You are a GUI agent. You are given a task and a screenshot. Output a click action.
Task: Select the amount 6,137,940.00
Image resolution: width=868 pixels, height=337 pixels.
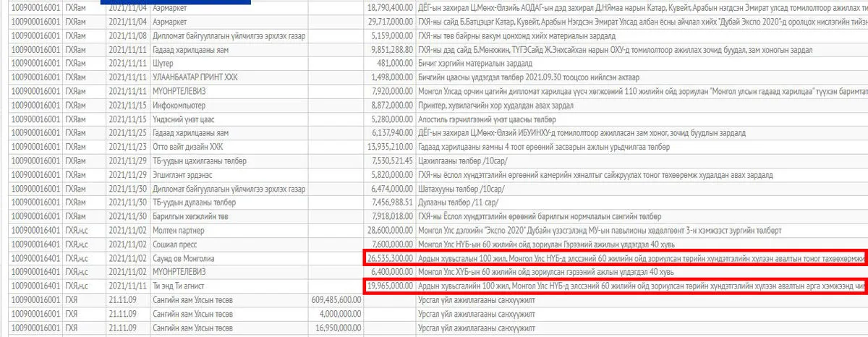[x=393, y=133]
